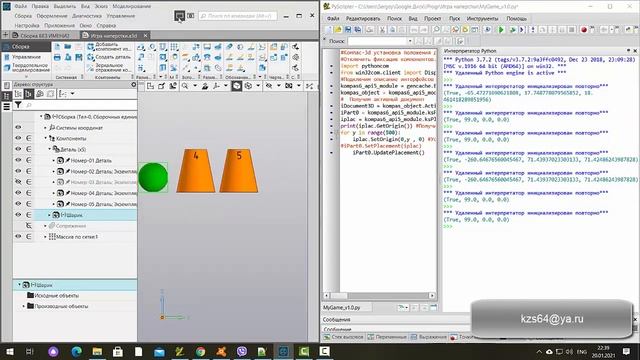Toggle visibility eye for Номер-04 Деталь
The height and width of the screenshot is (360, 640).
point(18,193)
